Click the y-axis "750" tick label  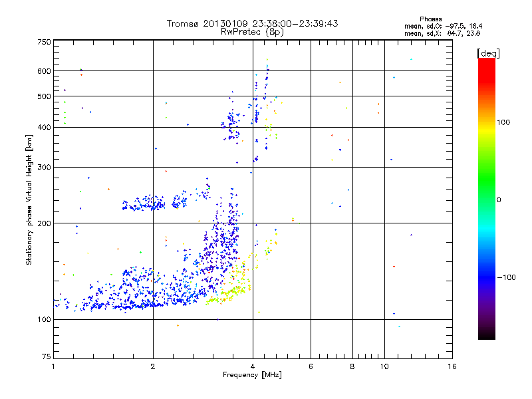click(x=44, y=42)
